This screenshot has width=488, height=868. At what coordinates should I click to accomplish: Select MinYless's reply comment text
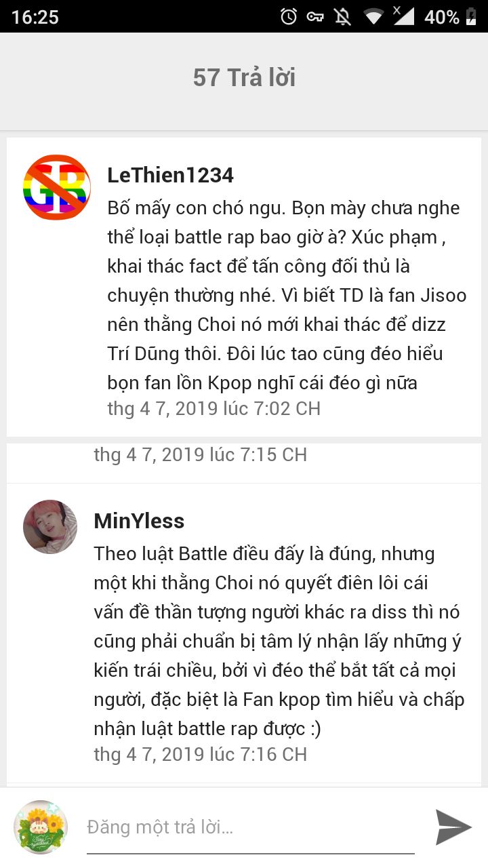coord(279,641)
